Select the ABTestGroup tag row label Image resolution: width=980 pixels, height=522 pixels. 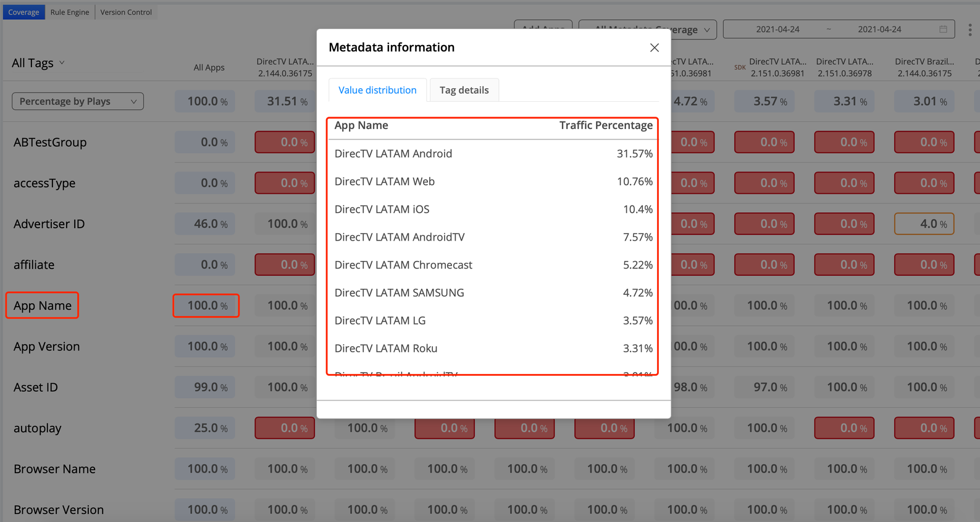click(50, 142)
